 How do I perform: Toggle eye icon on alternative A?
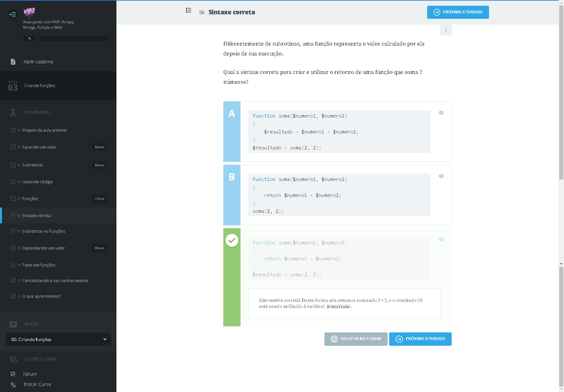point(441,113)
